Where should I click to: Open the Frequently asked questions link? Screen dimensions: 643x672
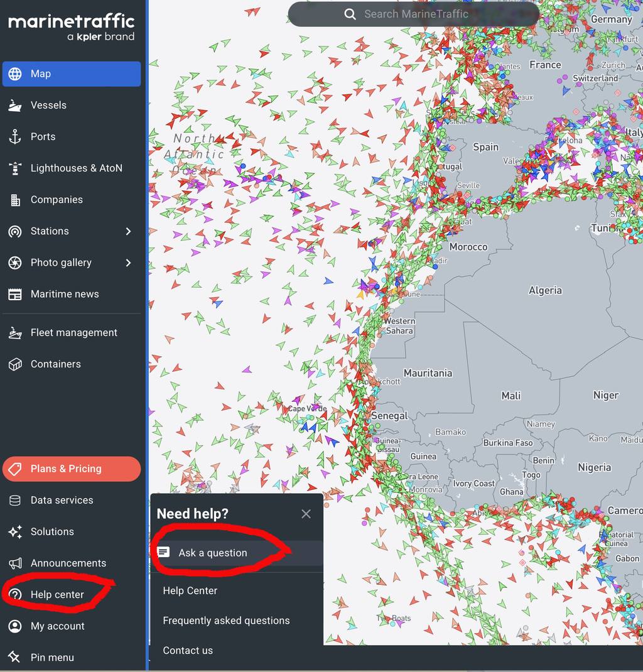pos(226,621)
